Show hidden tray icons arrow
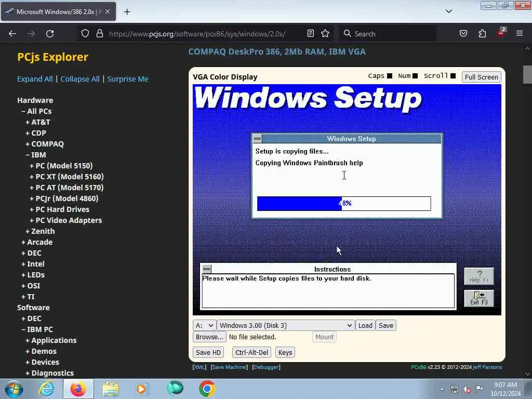532x399 pixels. point(442,389)
